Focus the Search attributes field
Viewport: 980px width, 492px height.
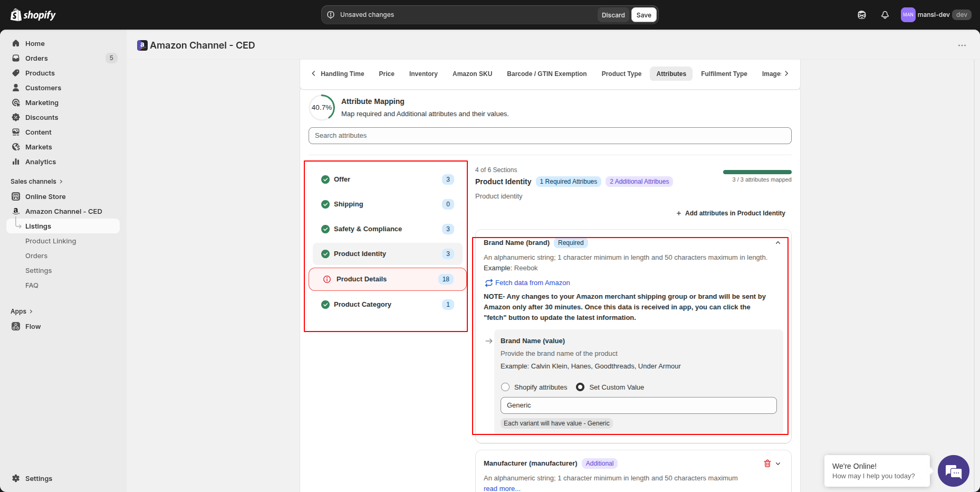(x=550, y=136)
